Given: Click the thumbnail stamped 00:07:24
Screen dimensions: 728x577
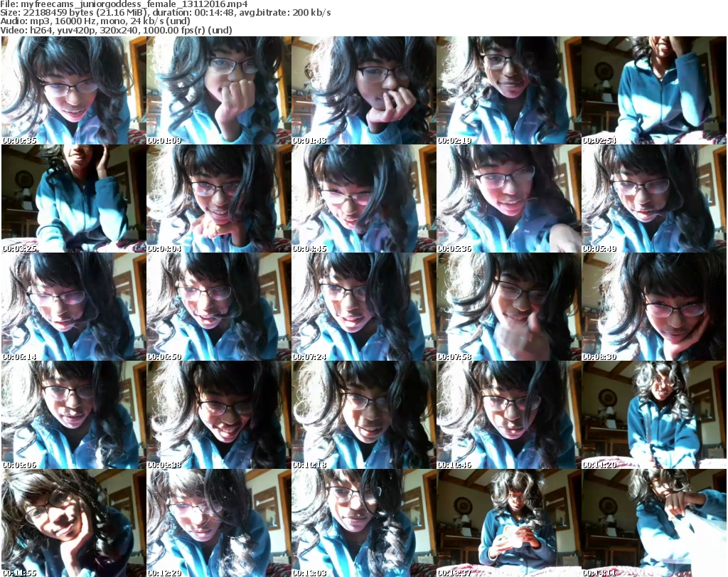Looking at the screenshot, I should tap(363, 307).
